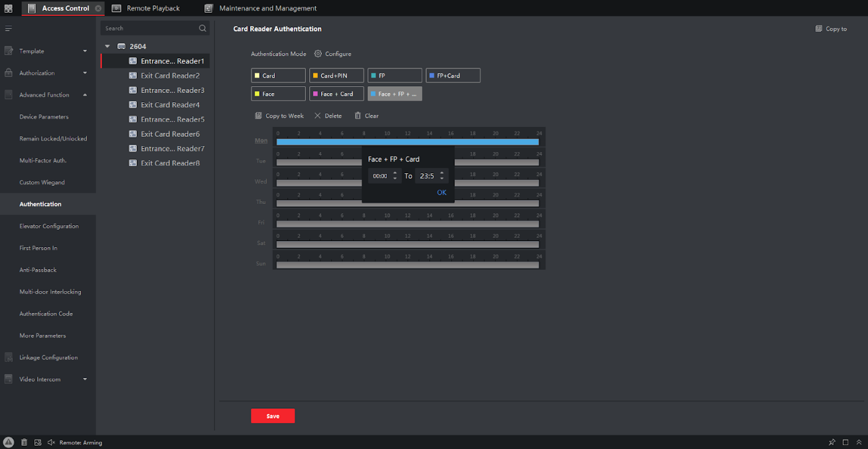868x449 pixels.
Task: Open the Configure gear icon
Action: 318,54
